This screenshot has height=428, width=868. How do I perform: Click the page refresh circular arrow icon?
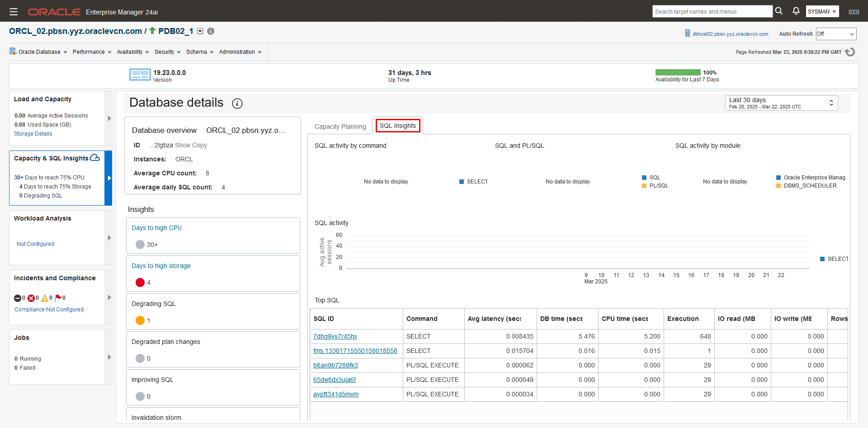[850, 52]
